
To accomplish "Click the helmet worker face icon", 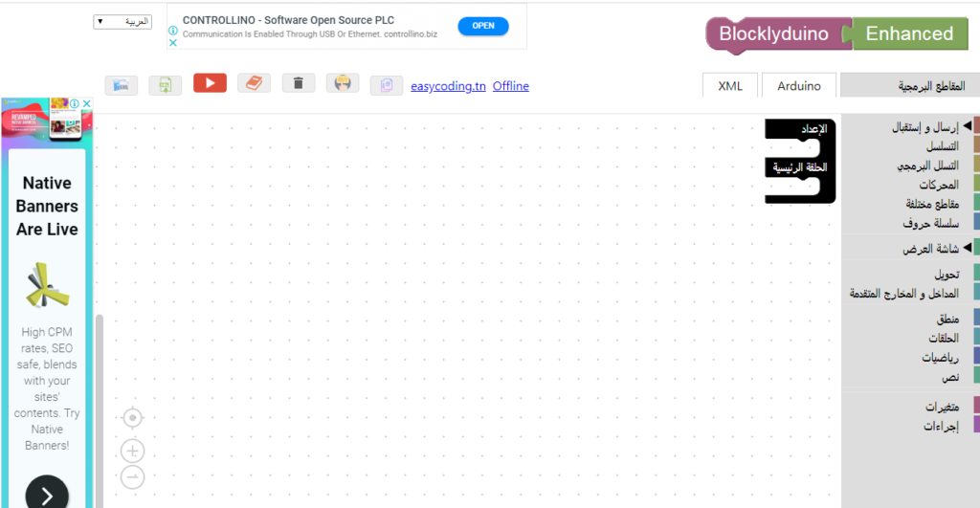I will tap(342, 83).
